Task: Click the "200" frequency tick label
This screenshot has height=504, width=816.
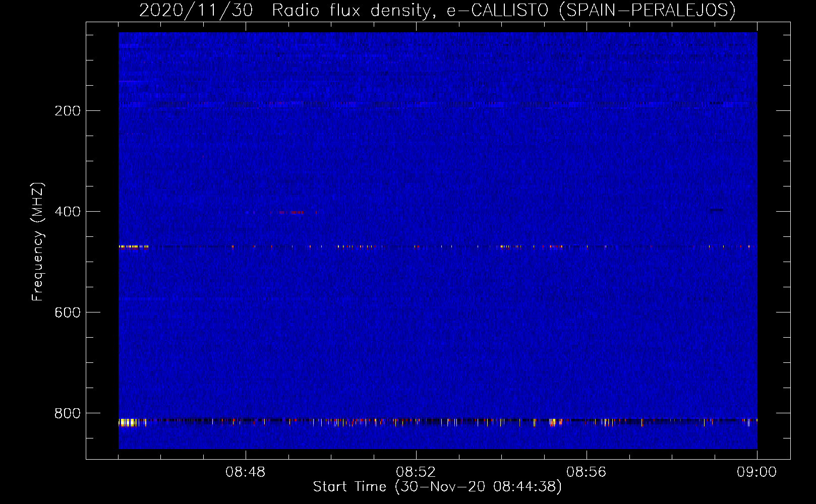Action: [68, 111]
